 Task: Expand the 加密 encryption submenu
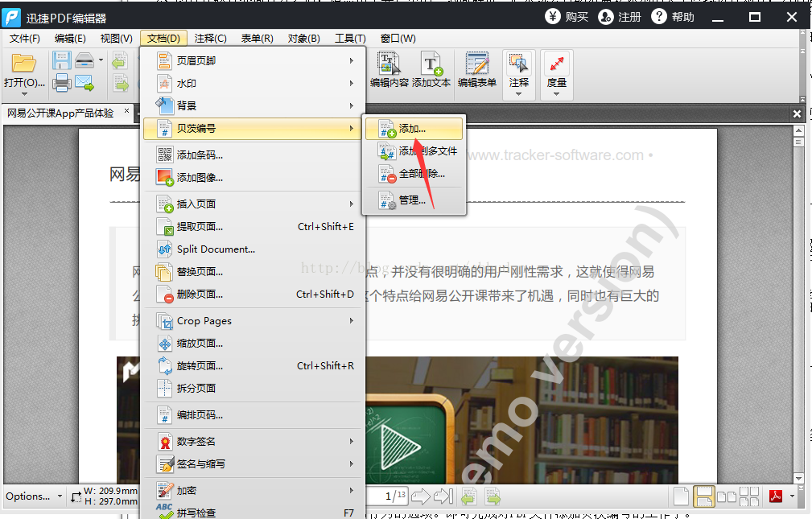pos(253,491)
